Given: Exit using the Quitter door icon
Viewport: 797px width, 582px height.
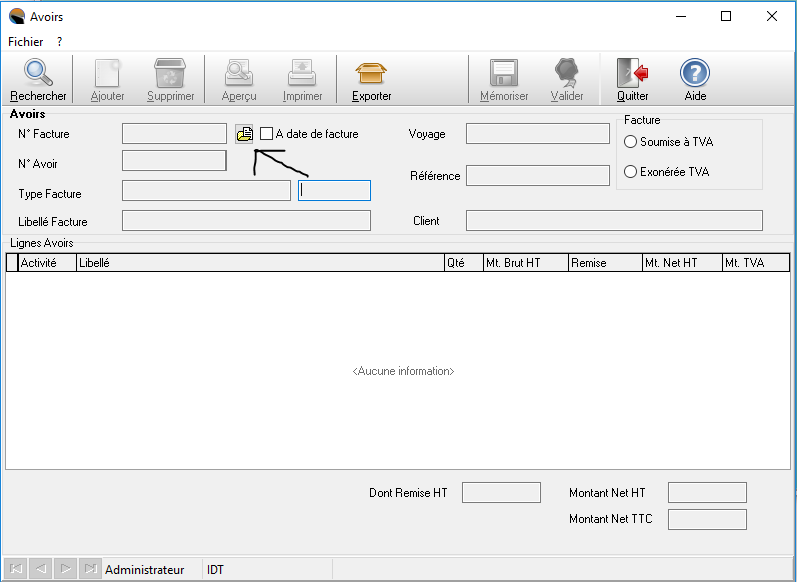Looking at the screenshot, I should tap(632, 74).
